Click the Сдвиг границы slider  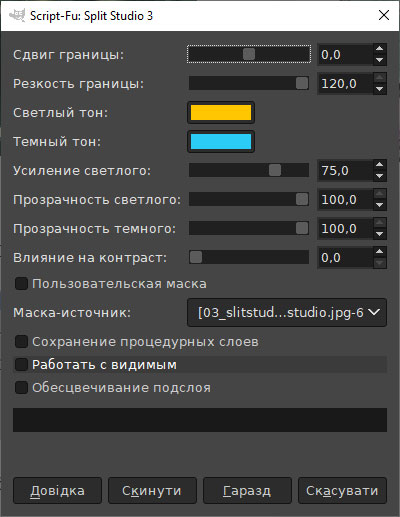click(249, 54)
